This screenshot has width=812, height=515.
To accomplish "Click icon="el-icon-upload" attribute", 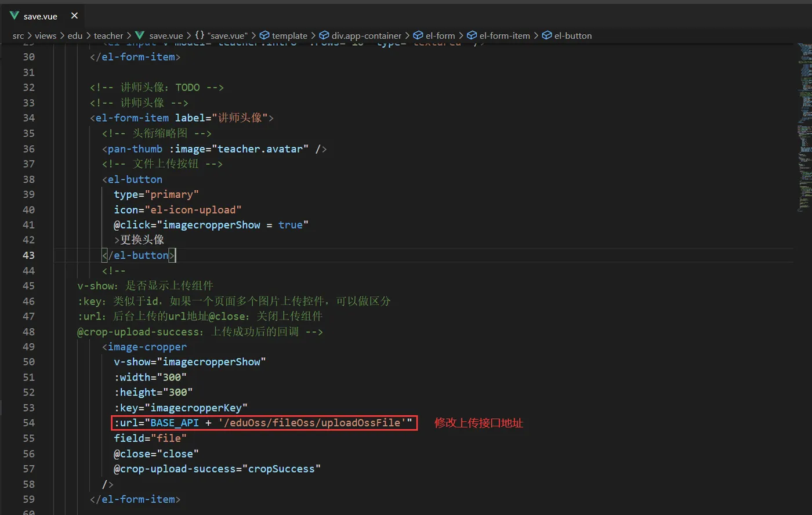I will click(177, 210).
